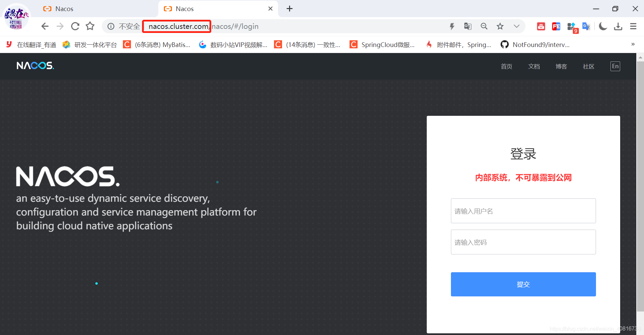Open 社区 in Nacos header

tap(589, 66)
